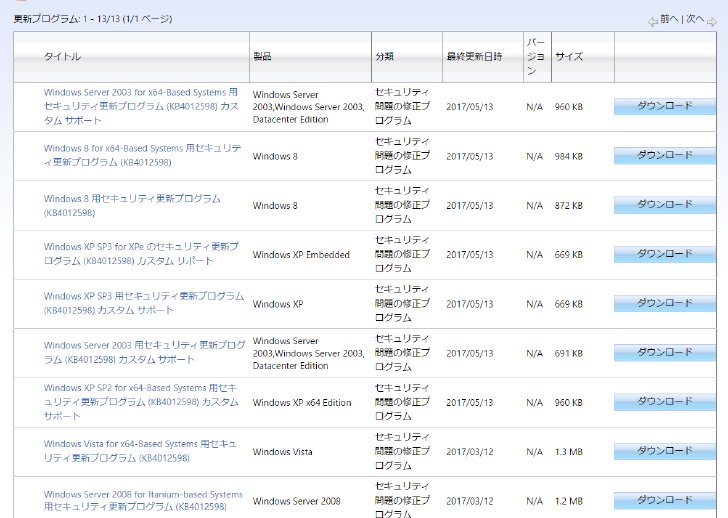Select the N/A version in Windows Vista row
The height and width of the screenshot is (518, 728).
[x=534, y=452]
